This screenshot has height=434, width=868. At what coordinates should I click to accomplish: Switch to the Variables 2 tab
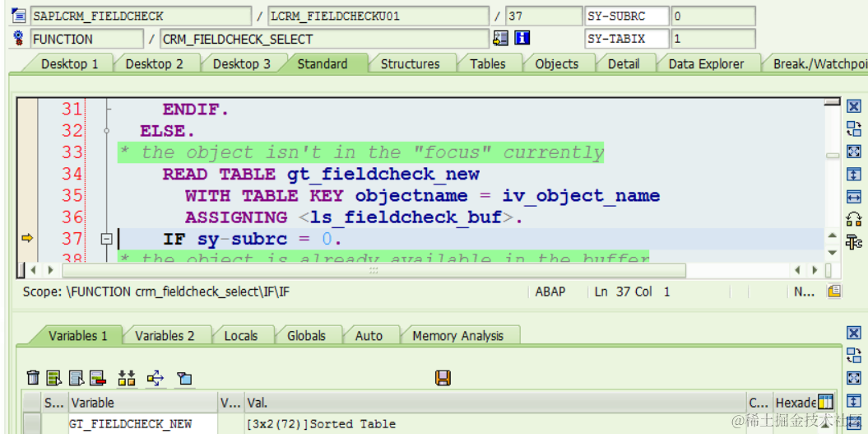point(165,336)
